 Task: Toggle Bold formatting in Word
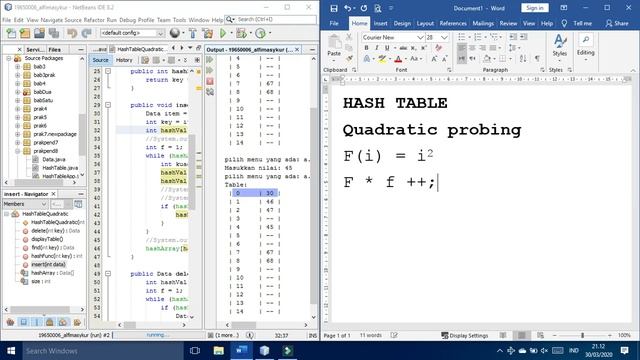367,48
